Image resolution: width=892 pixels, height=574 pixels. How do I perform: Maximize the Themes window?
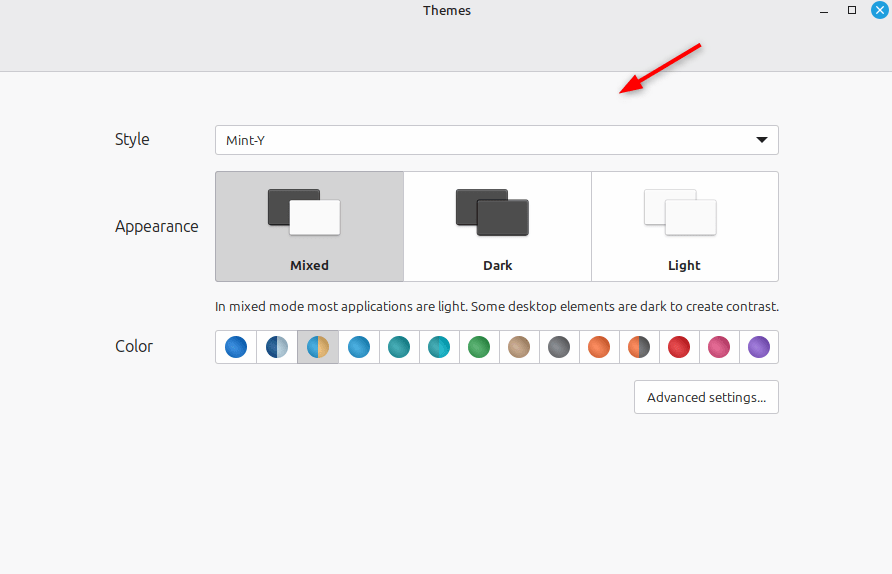[852, 10]
